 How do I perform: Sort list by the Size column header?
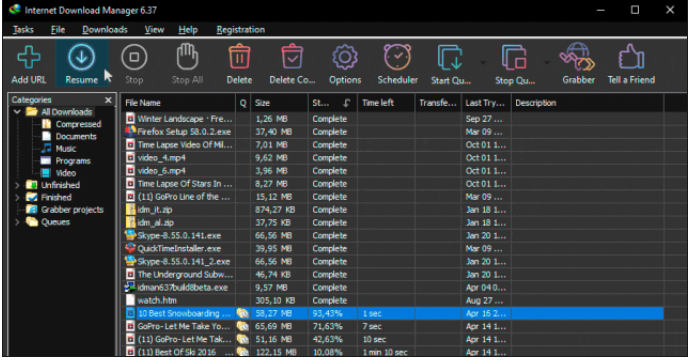point(280,103)
